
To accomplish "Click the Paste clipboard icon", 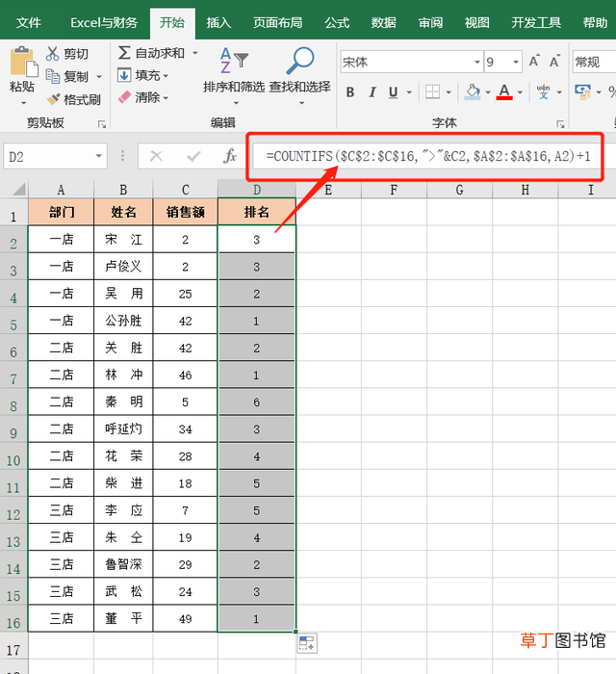I will [23, 62].
